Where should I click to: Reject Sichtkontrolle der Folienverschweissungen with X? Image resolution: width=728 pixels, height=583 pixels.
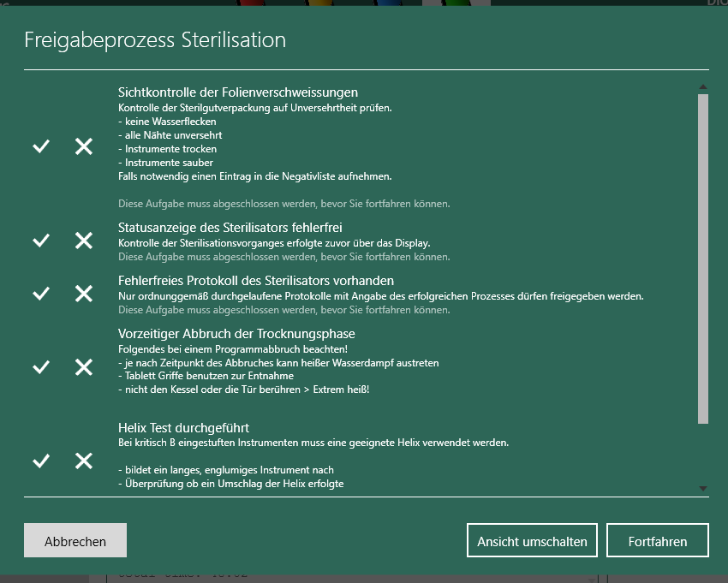84,146
